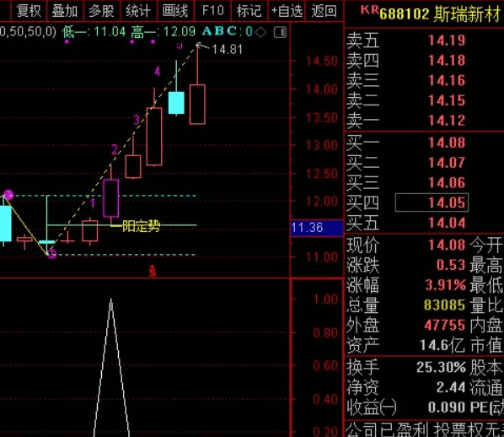Screen dimensions: 504x437
Task: Click the 资产 value 14.6亿
Action: 442,345
